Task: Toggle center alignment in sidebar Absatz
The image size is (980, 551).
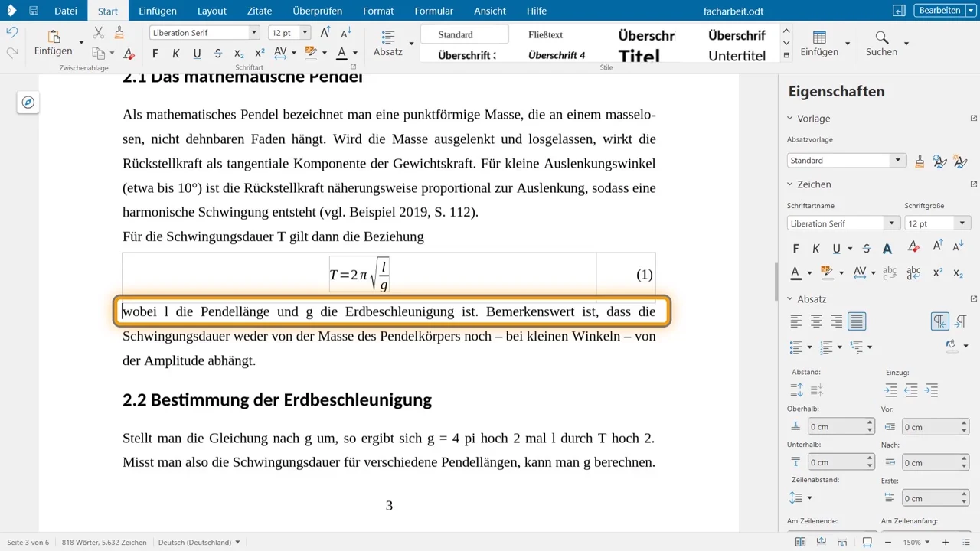Action: pyautogui.click(x=817, y=321)
